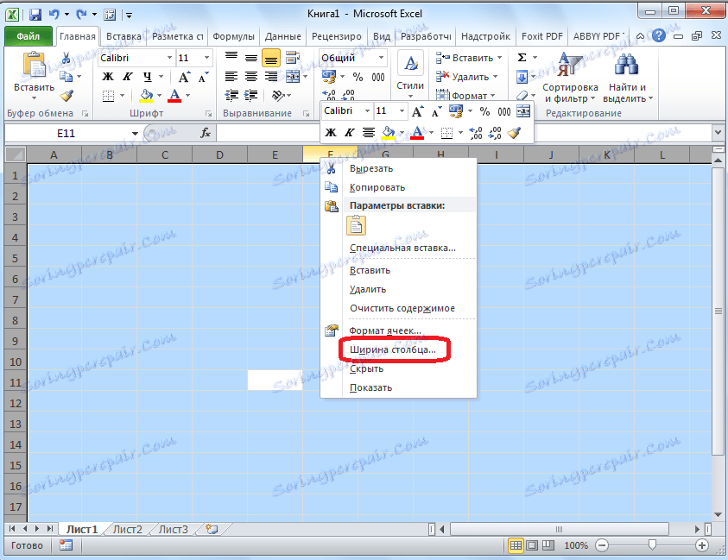The height and width of the screenshot is (560, 728).
Task: Choose Ширина столбца in context menu
Action: 398,349
